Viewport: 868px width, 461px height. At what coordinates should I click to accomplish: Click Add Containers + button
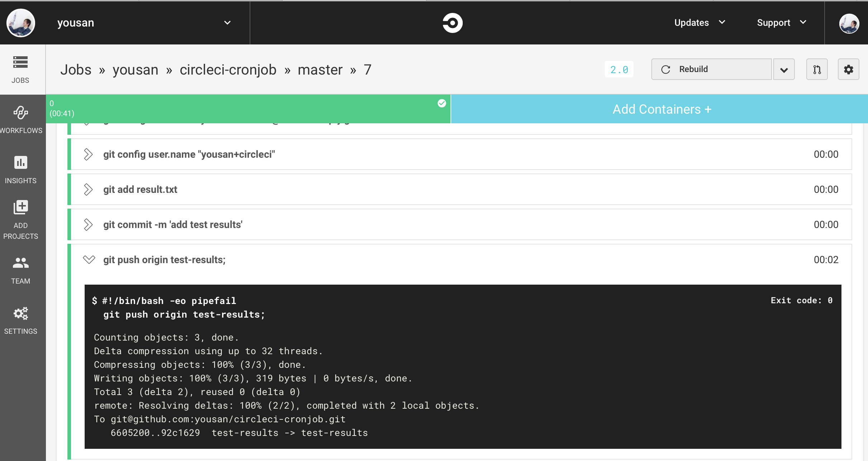(661, 109)
